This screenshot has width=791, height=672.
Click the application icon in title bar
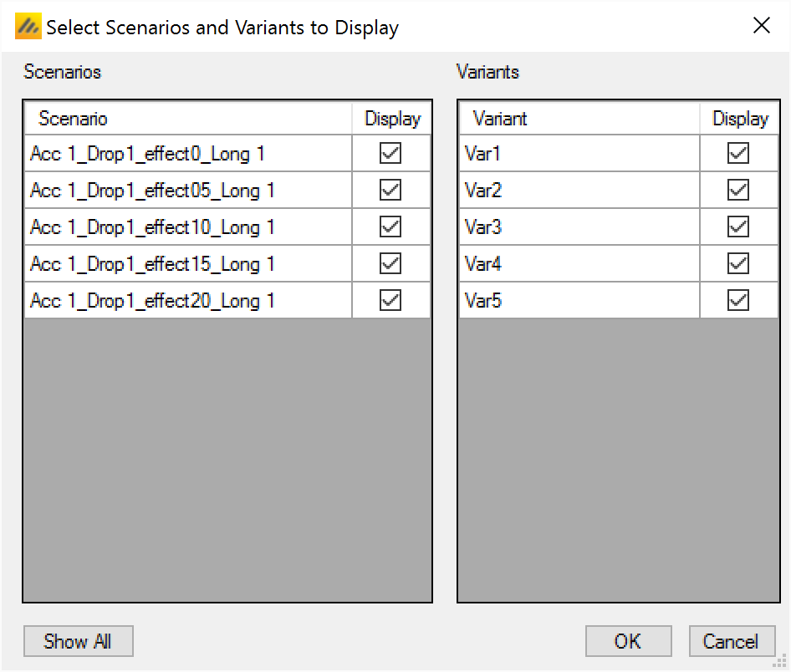pos(28,27)
